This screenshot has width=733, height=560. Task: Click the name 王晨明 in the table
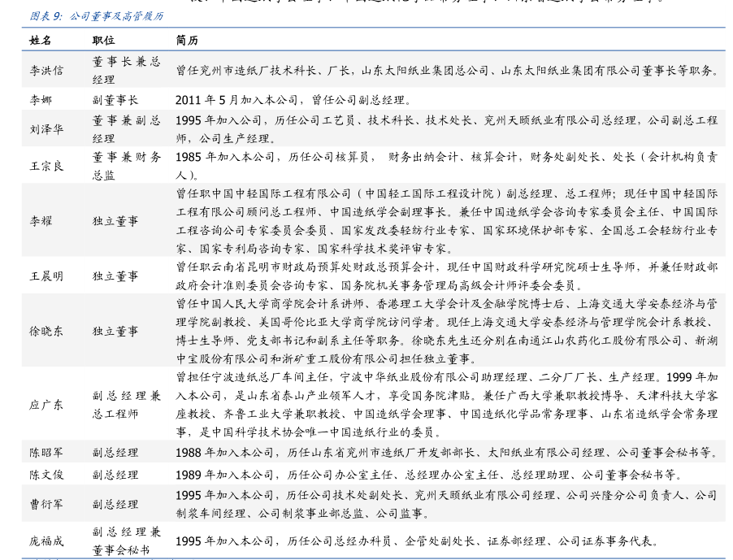coord(46,276)
